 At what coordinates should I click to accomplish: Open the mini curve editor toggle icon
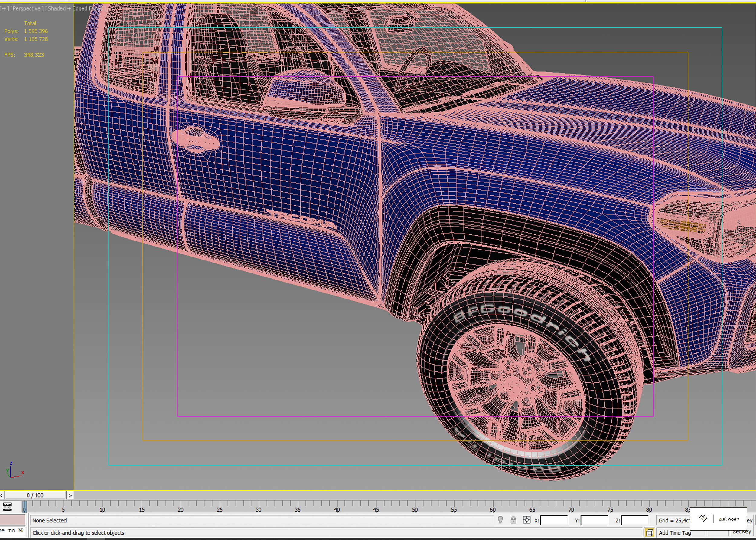click(x=7, y=507)
